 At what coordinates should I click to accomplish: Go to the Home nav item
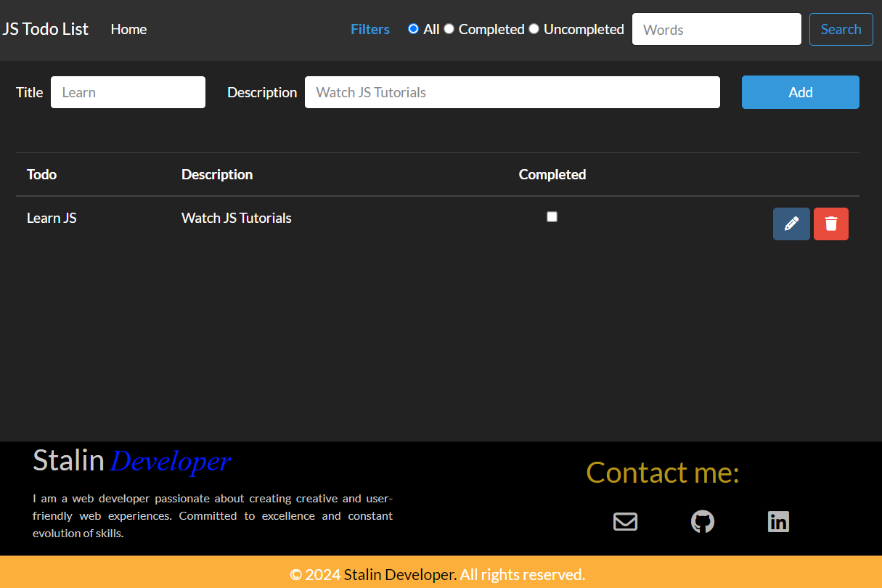tap(128, 29)
